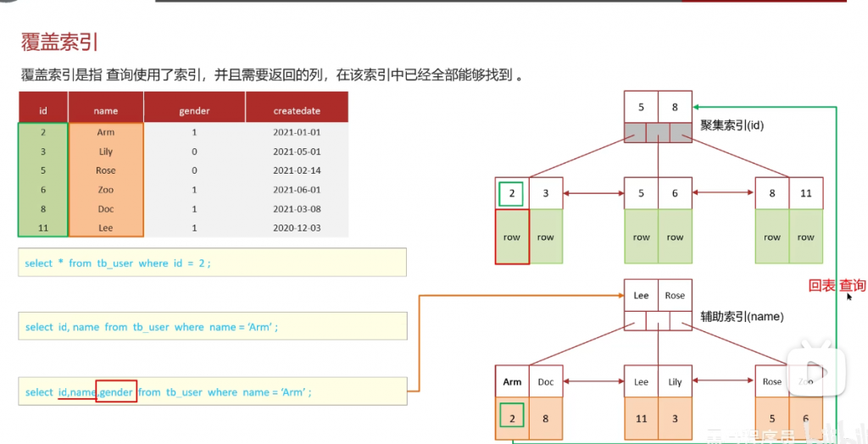
Task: Click the green-boxed 2 under Arm
Action: (511, 418)
